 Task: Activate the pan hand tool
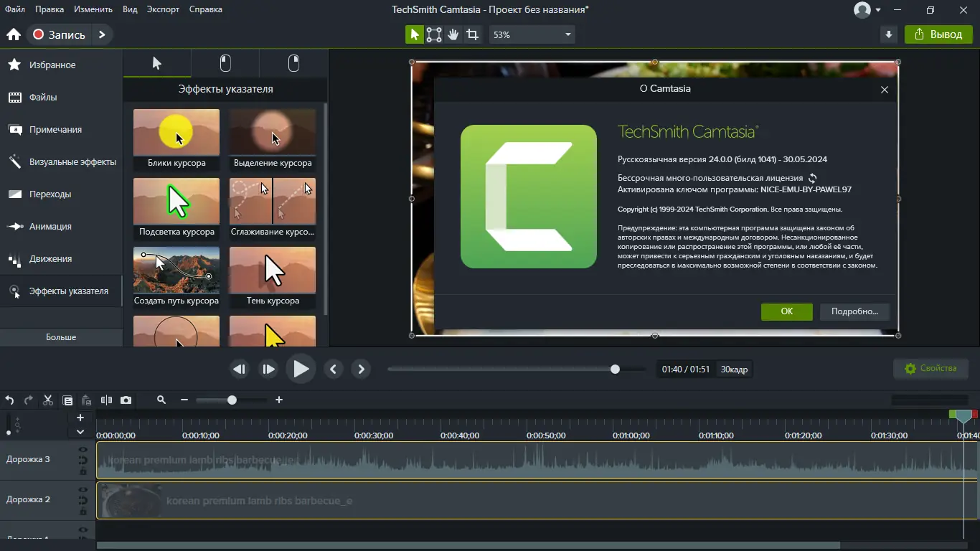[x=453, y=34]
